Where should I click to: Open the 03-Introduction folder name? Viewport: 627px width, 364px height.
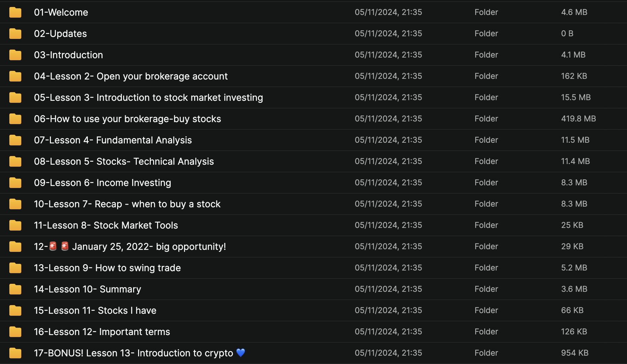click(x=68, y=55)
